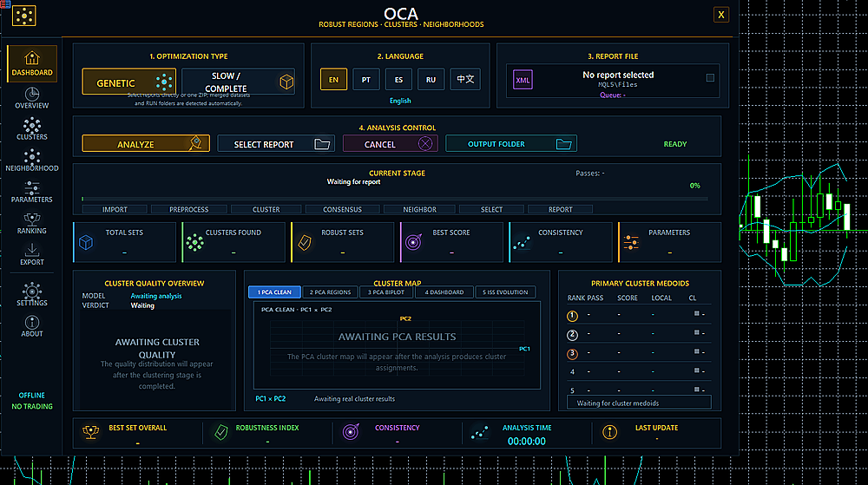Click the analysis progress bar
The height and width of the screenshot is (485, 868).
395,199
